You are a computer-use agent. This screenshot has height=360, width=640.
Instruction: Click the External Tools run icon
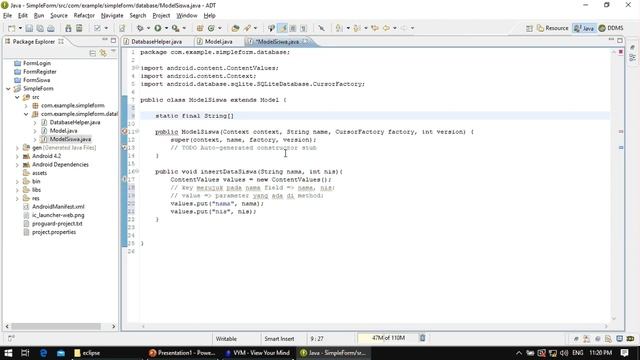pos(176,28)
